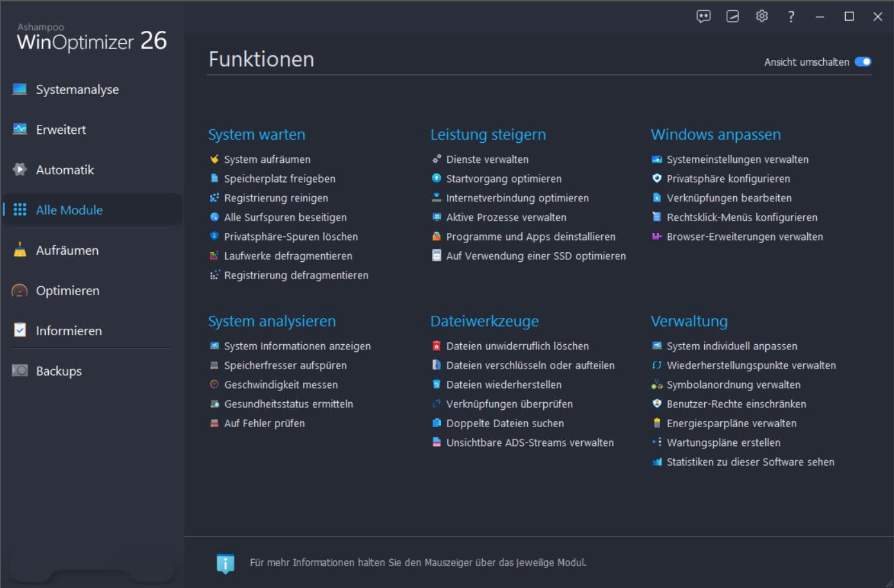Open Geschwindigkeit messen module
The width and height of the screenshot is (894, 588).
pos(281,385)
